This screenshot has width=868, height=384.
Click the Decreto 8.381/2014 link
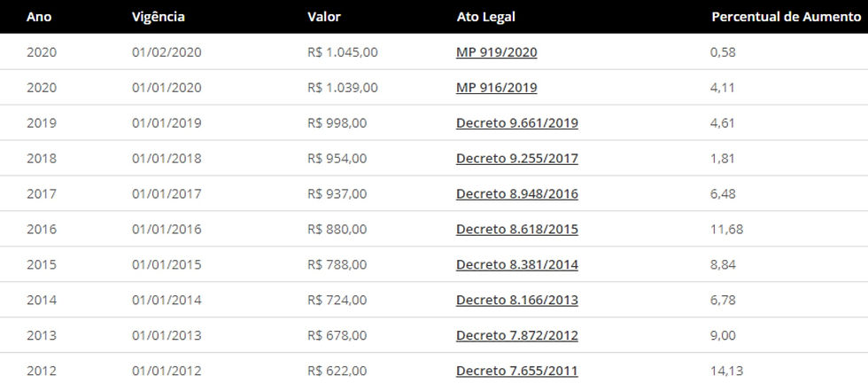(516, 264)
